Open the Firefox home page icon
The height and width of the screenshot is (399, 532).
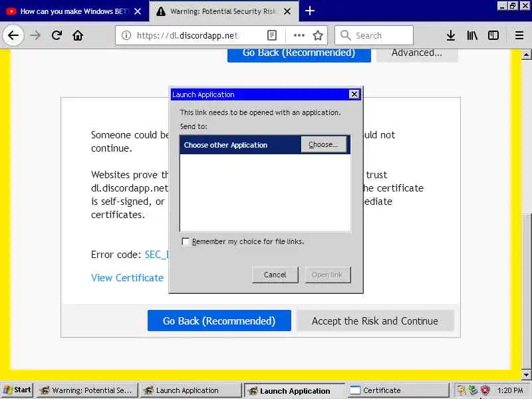click(78, 35)
